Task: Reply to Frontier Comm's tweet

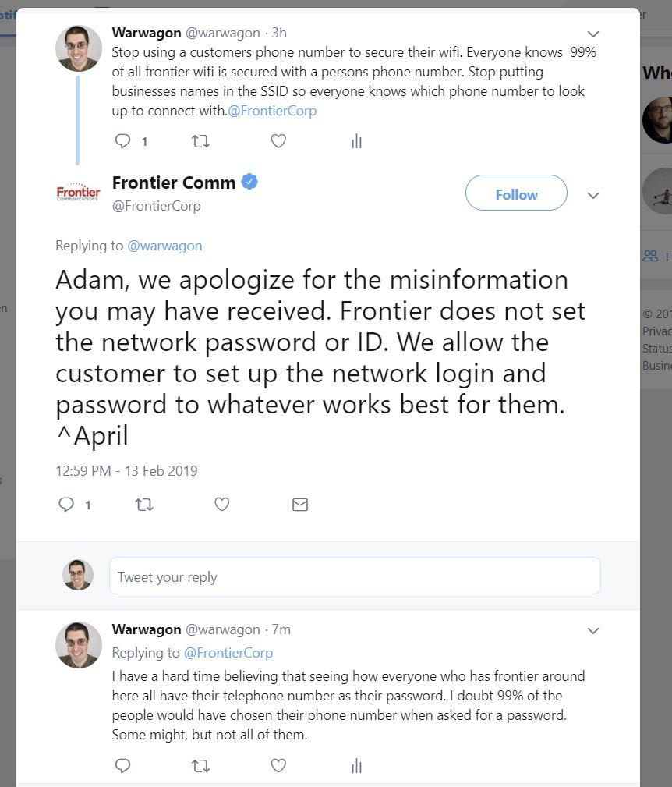Action: tap(67, 505)
